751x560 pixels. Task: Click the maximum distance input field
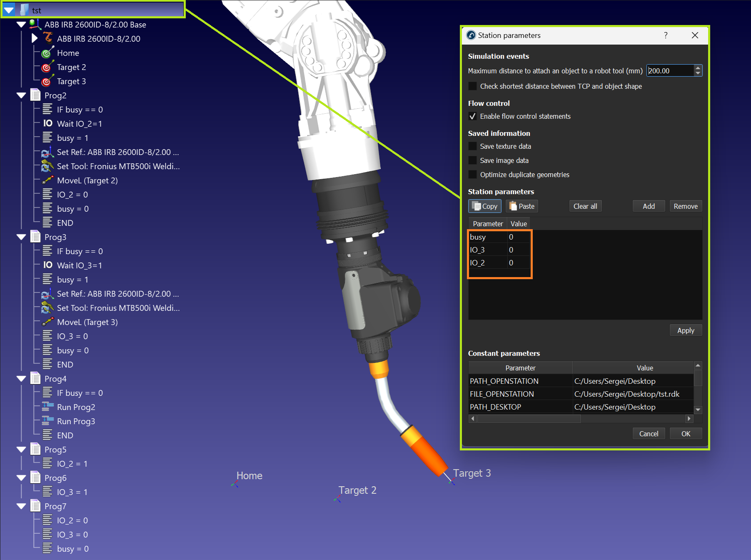coord(670,71)
